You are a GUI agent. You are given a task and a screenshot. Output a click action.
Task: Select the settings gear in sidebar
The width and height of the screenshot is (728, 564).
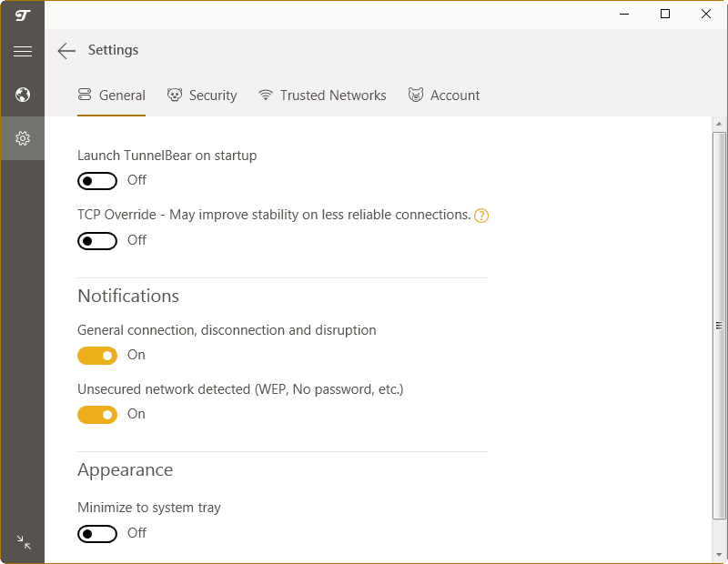(22, 138)
